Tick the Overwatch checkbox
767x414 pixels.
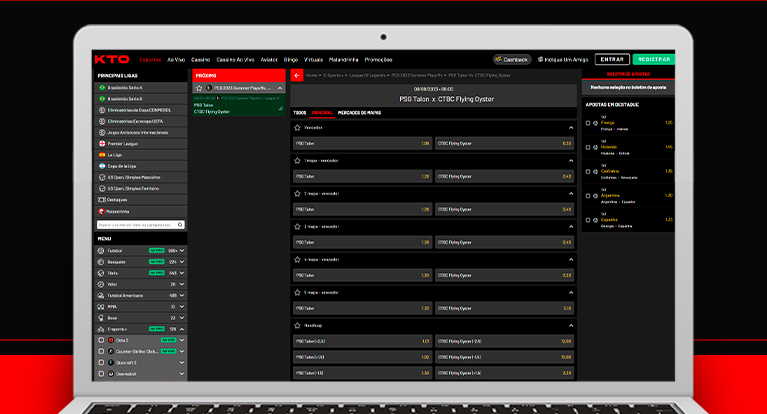pyautogui.click(x=101, y=374)
